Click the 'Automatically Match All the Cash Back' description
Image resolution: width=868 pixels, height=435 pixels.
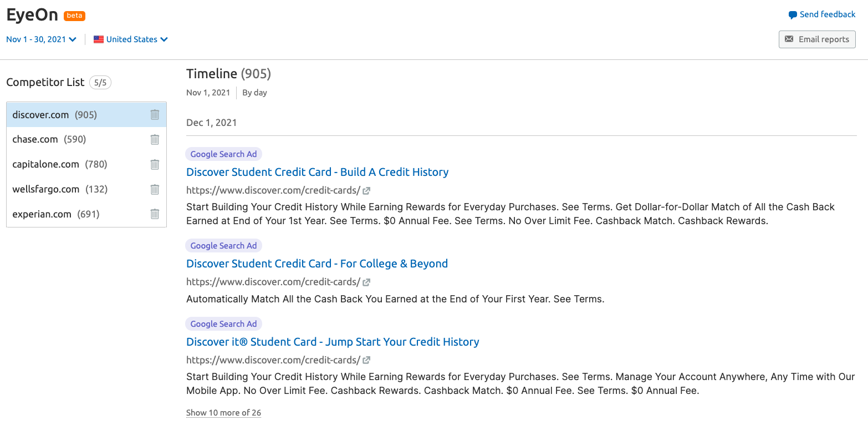click(395, 299)
